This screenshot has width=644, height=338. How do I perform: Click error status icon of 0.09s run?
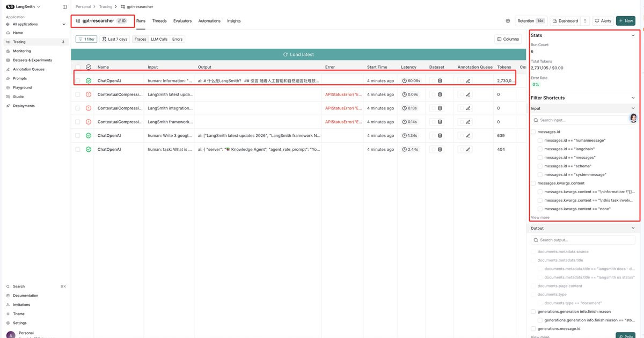point(89,94)
